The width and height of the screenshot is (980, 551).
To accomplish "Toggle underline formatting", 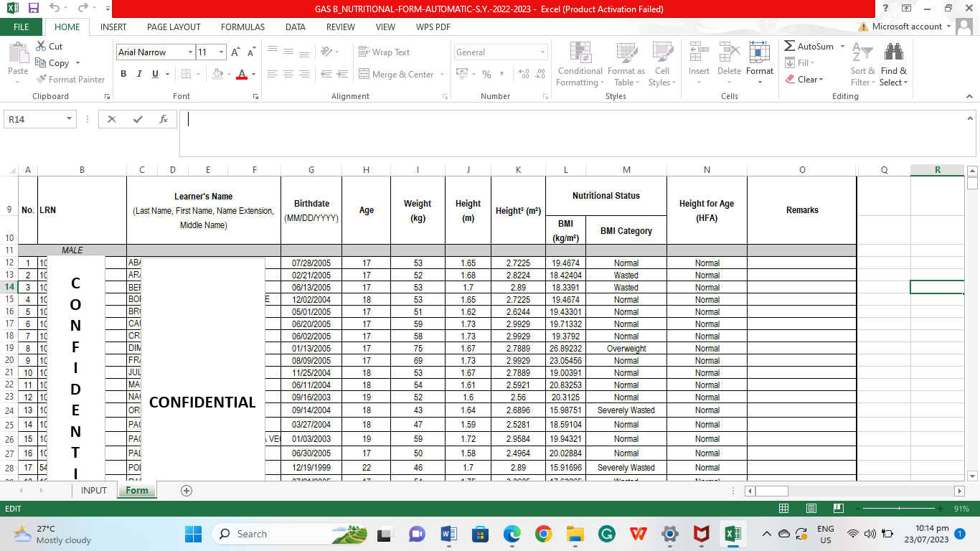I will click(x=155, y=74).
